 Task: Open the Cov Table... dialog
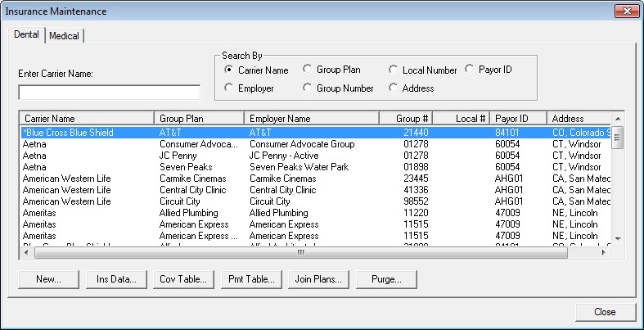184,279
